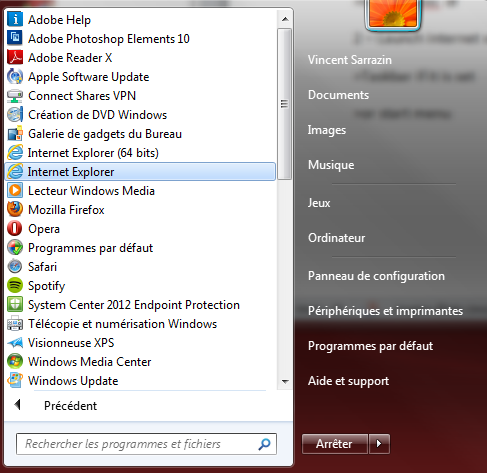Open Documents in right pane
The width and height of the screenshot is (487, 473).
[338, 95]
